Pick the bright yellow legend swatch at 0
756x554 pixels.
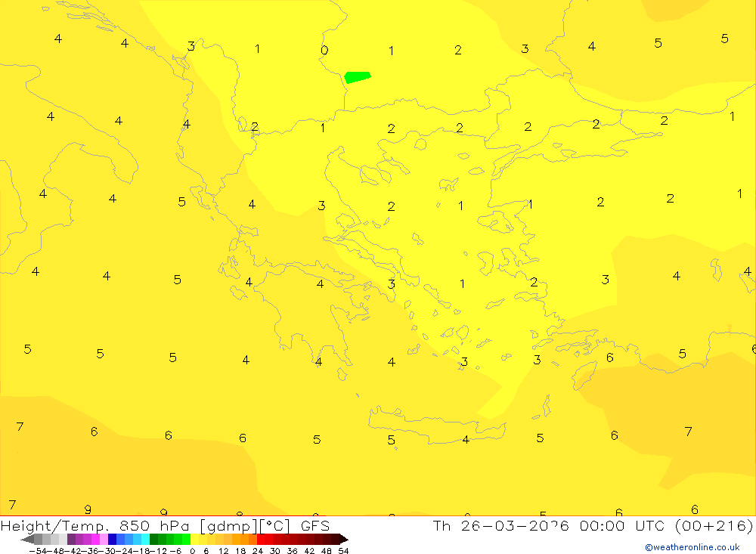click(194, 540)
